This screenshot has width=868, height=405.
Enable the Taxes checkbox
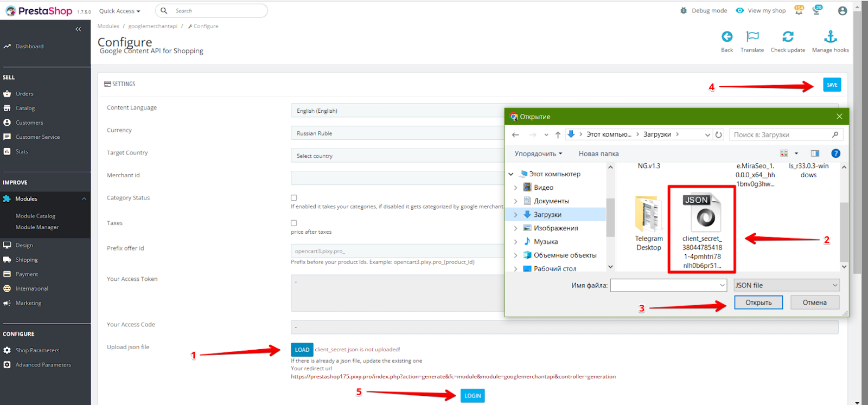tap(294, 223)
